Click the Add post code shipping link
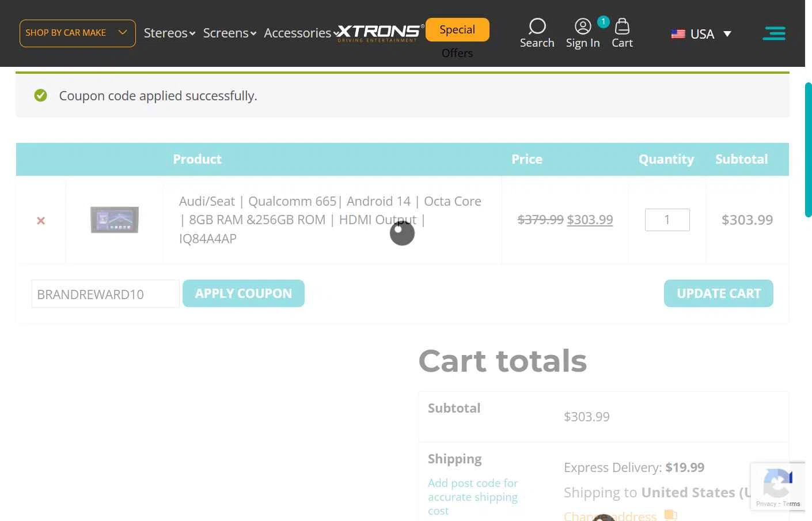This screenshot has height=521, width=812. 473,497
